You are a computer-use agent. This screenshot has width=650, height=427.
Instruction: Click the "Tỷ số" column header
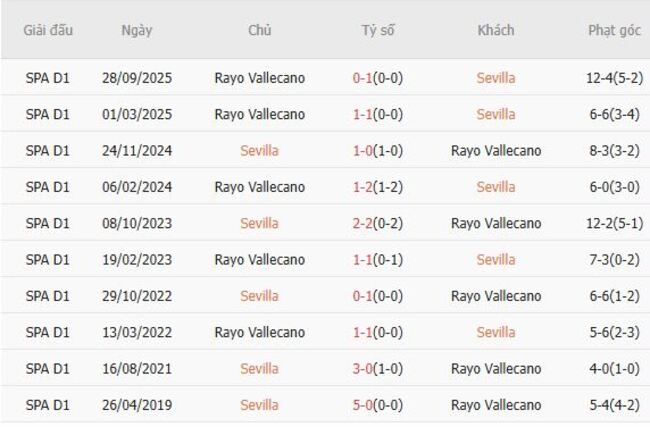coord(378,30)
